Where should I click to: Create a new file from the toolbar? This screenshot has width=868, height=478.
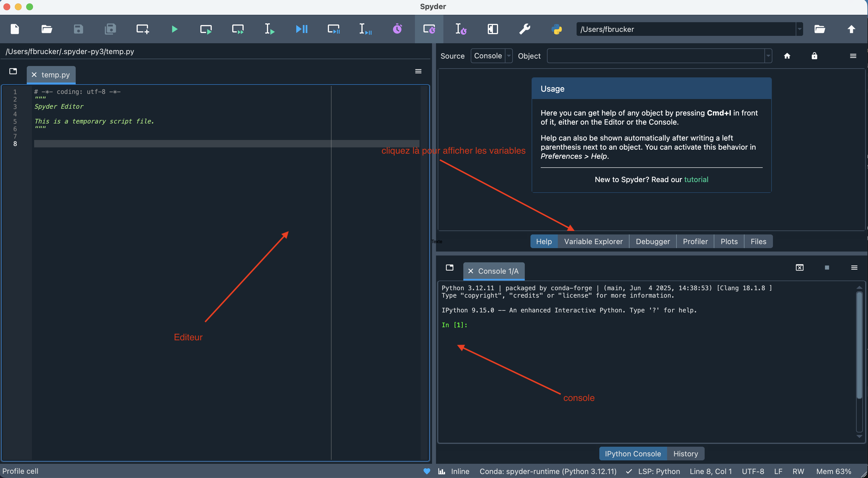click(x=15, y=29)
